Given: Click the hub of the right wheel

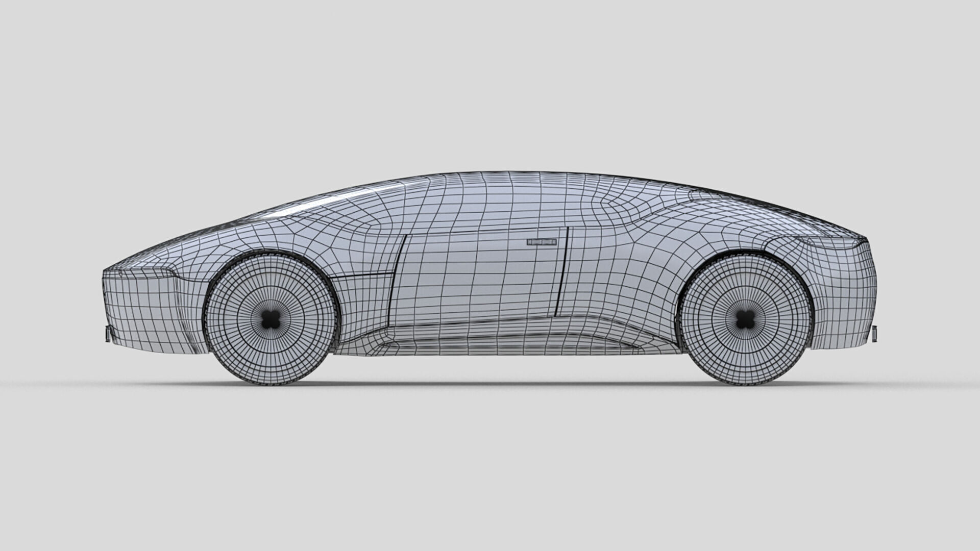Looking at the screenshot, I should (746, 320).
